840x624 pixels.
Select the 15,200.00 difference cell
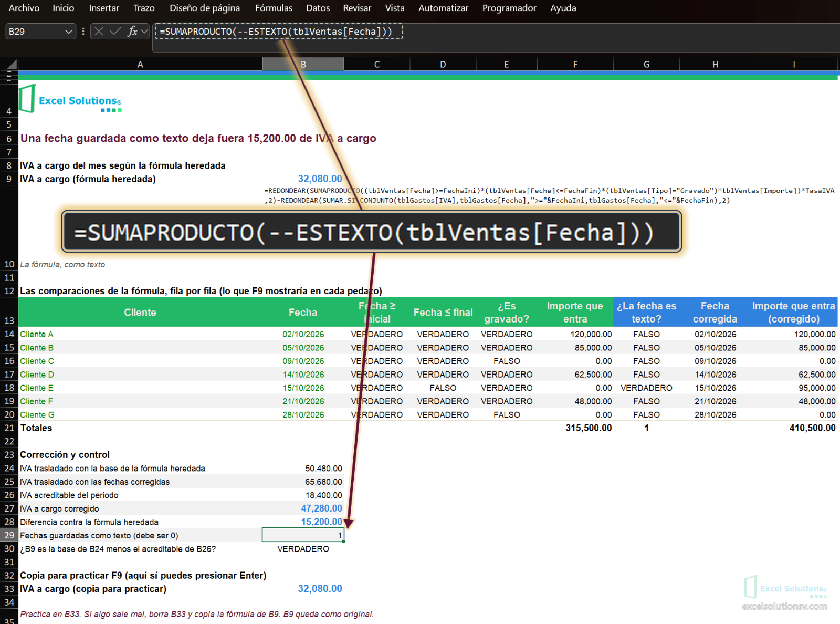(303, 522)
